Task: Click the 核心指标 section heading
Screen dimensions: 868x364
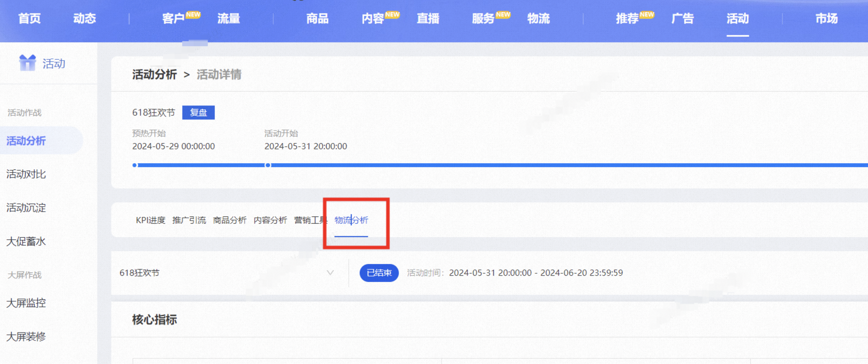Action: point(154,320)
